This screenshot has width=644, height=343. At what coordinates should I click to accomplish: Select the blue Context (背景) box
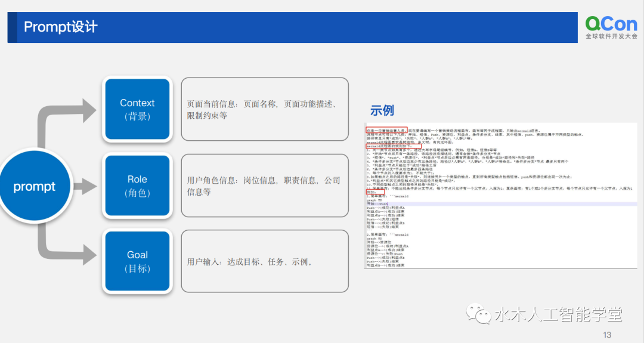pyautogui.click(x=137, y=109)
